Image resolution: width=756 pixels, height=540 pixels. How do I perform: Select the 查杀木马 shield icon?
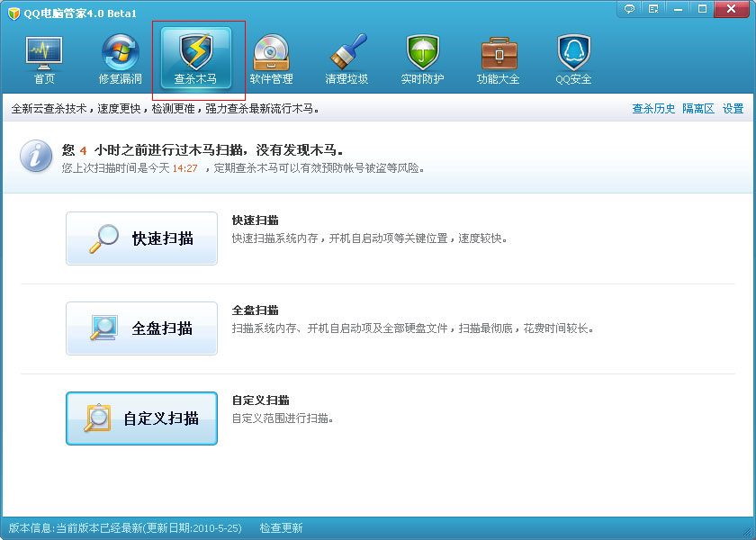point(195,54)
